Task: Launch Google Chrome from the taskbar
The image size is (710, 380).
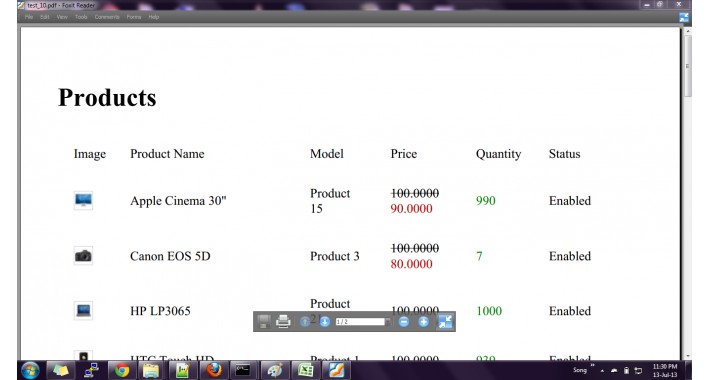Action: point(121,370)
